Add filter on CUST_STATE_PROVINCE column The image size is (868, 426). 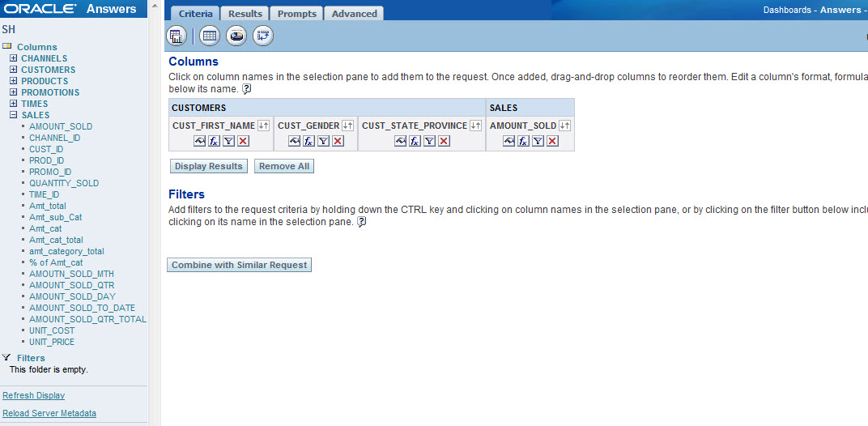[x=429, y=141]
